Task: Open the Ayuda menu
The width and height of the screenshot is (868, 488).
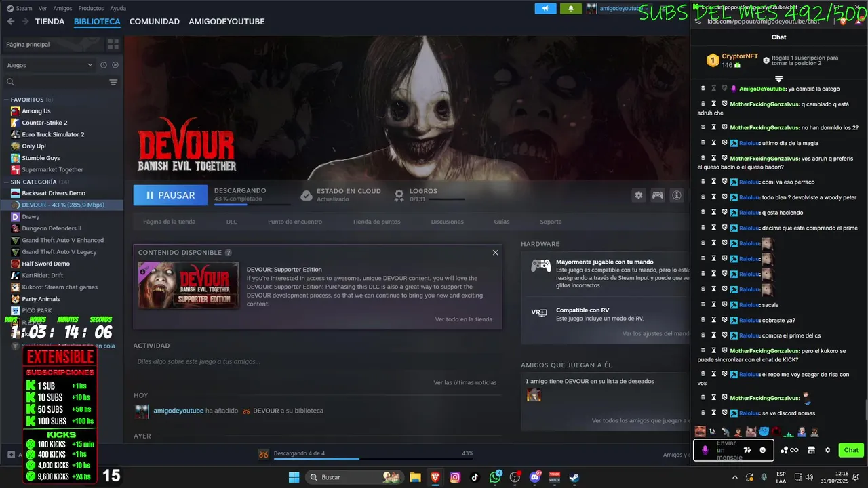Action: [118, 8]
